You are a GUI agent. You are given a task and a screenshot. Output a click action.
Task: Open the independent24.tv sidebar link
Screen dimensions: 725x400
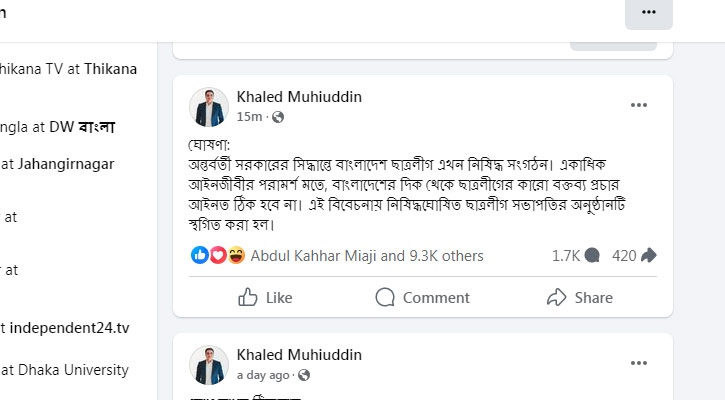tap(70, 327)
